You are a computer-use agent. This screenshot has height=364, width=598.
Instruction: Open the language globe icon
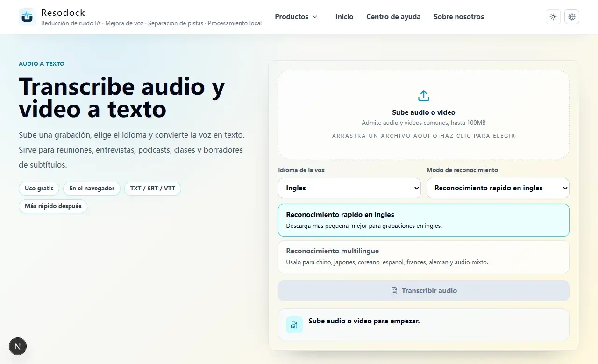click(572, 17)
